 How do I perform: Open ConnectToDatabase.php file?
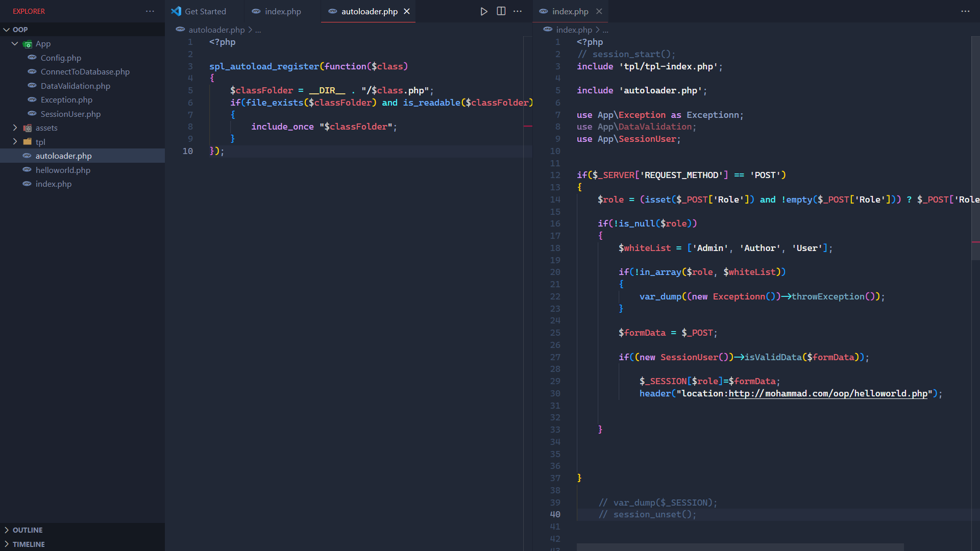coord(85,72)
